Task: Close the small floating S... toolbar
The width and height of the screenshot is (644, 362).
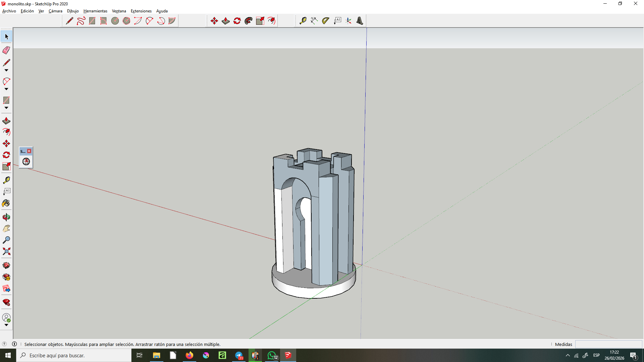Action: point(30,151)
